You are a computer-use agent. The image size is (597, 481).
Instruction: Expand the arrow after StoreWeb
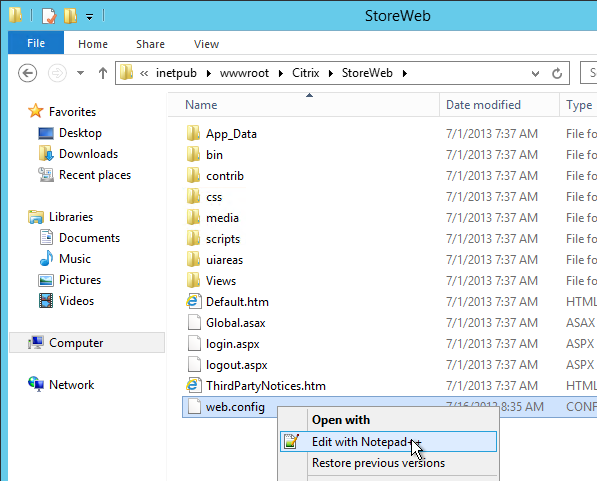click(x=404, y=73)
